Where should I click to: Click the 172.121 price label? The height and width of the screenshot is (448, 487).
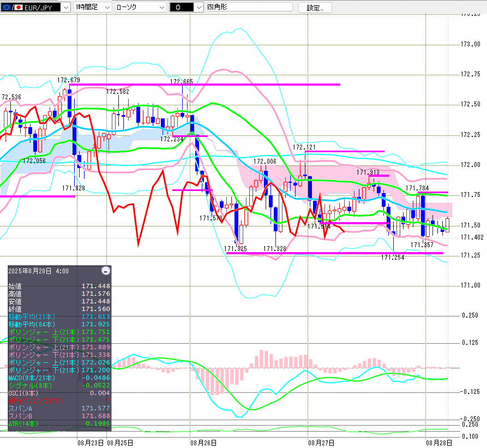[304, 147]
